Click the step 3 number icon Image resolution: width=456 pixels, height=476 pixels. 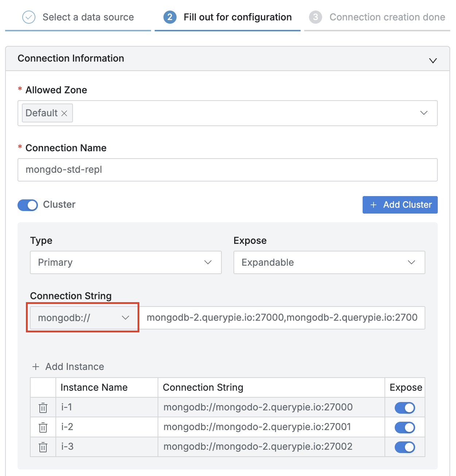point(315,17)
